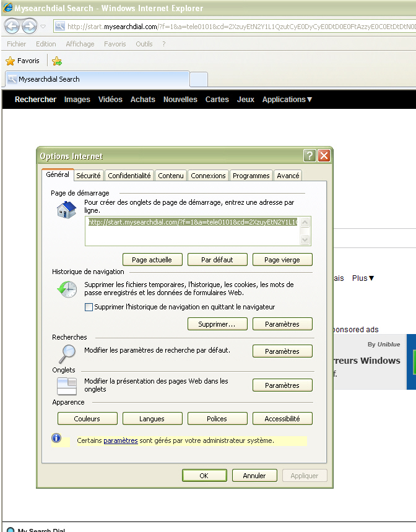
Task: Open the Nouvelles link
Action: pos(180,100)
